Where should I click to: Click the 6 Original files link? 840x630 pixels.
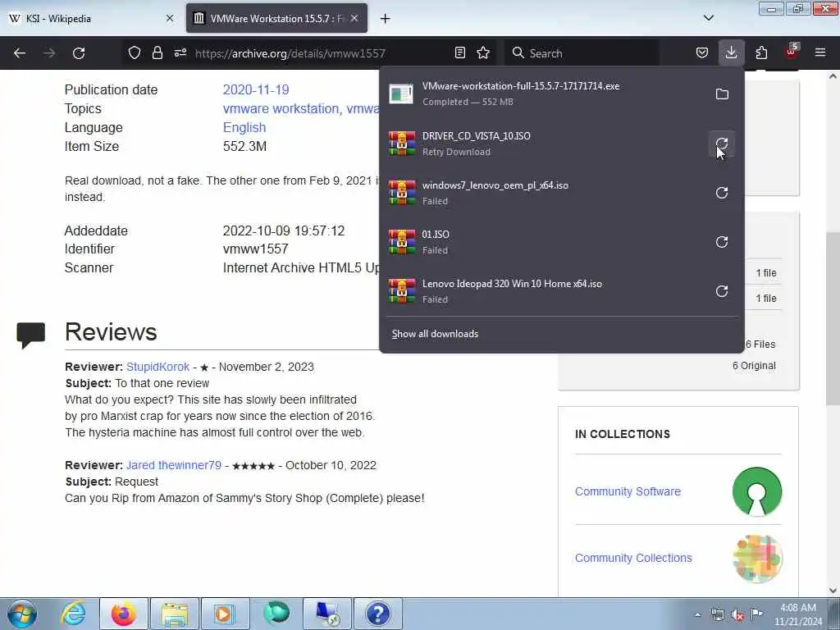click(x=754, y=366)
